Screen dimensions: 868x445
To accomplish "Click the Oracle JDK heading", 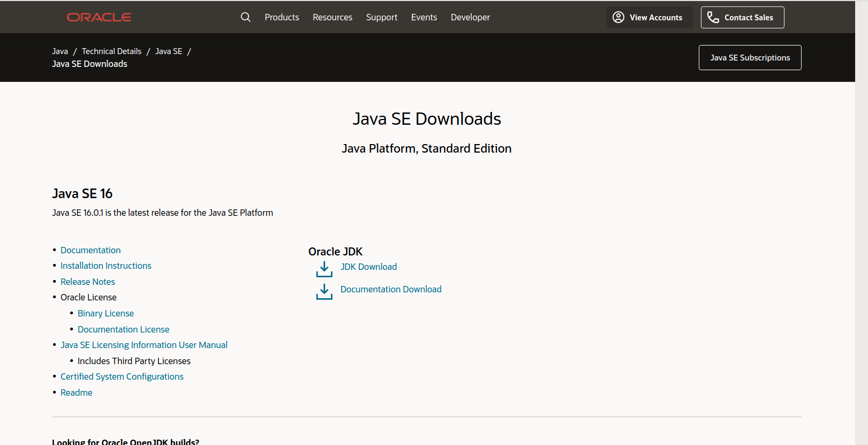I will pos(335,252).
